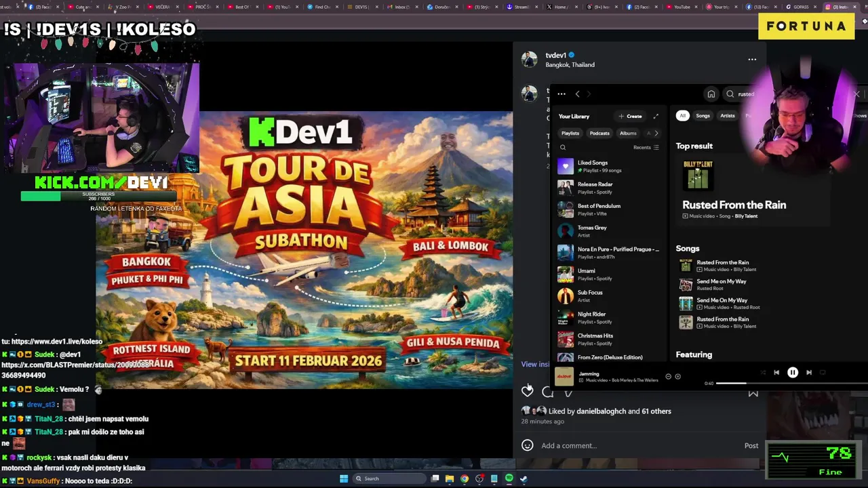Open Task View on taskbar
Viewport: 868px width, 488px height.
pyautogui.click(x=435, y=479)
